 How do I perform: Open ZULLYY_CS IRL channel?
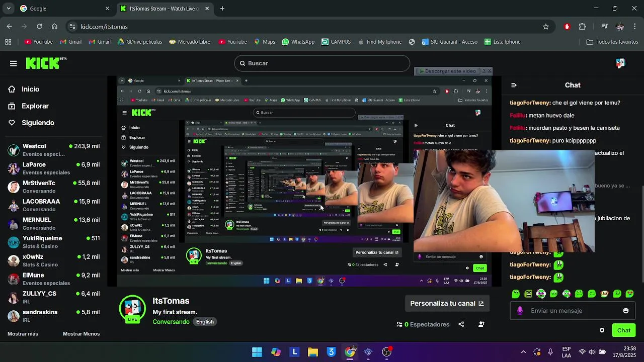(53, 298)
